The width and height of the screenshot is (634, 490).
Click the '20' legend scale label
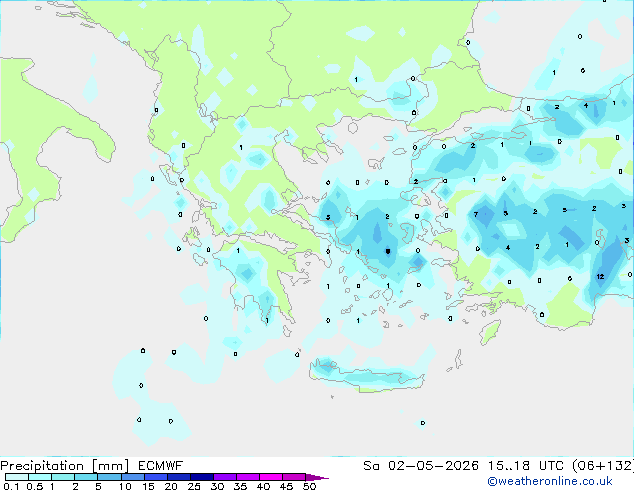coord(171,486)
